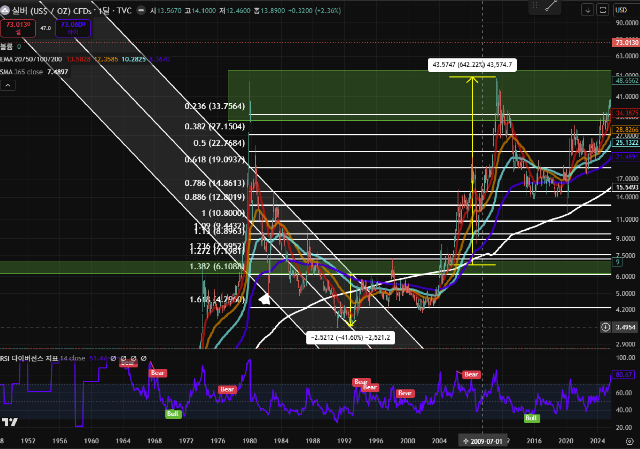Click the info icon beside 3.4954 on price scale
The image size is (640, 449).
pyautogui.click(x=606, y=327)
